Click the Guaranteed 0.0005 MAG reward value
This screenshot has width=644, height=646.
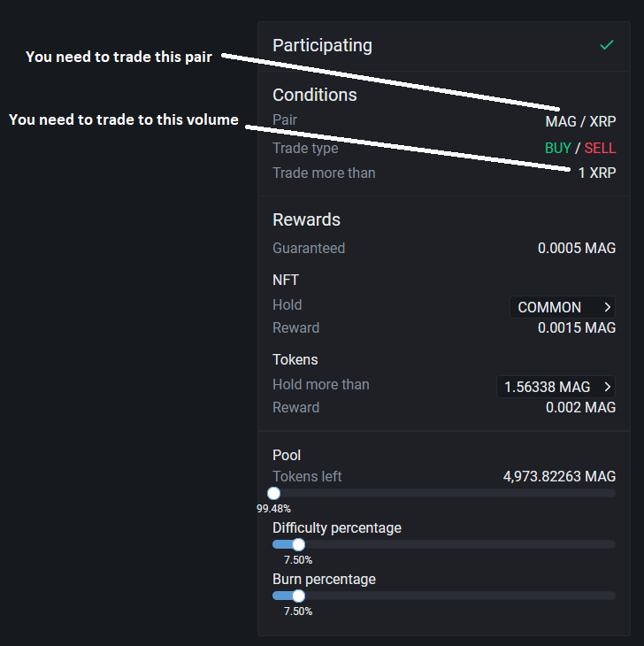tap(577, 248)
